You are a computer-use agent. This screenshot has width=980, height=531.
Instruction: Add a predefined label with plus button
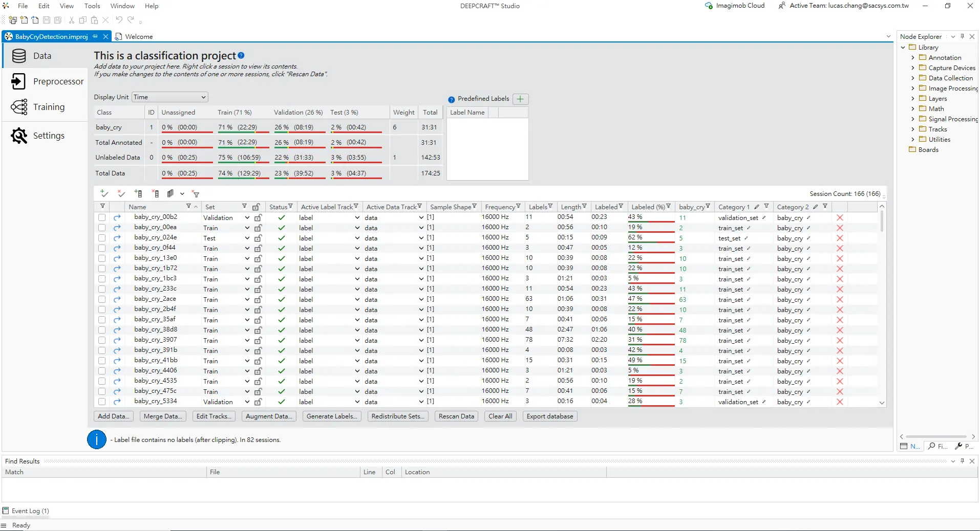(520, 99)
